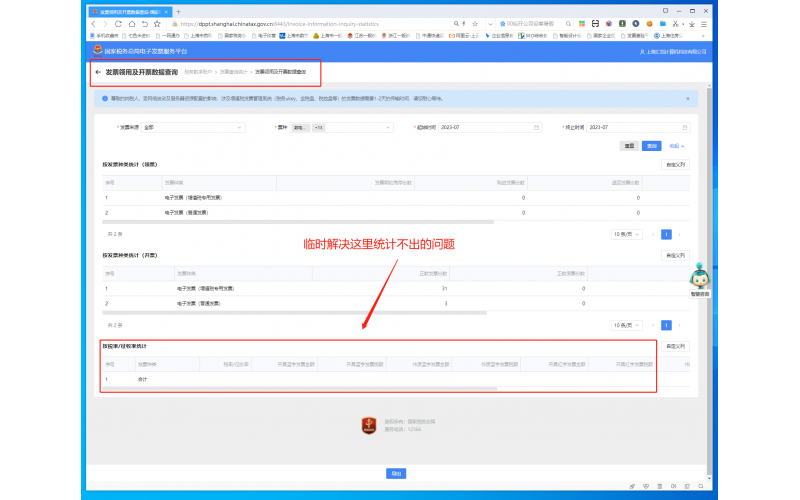Viewport: 800px width, 500px height.
Task: Collapse the query filters with 收起
Action: (x=677, y=146)
